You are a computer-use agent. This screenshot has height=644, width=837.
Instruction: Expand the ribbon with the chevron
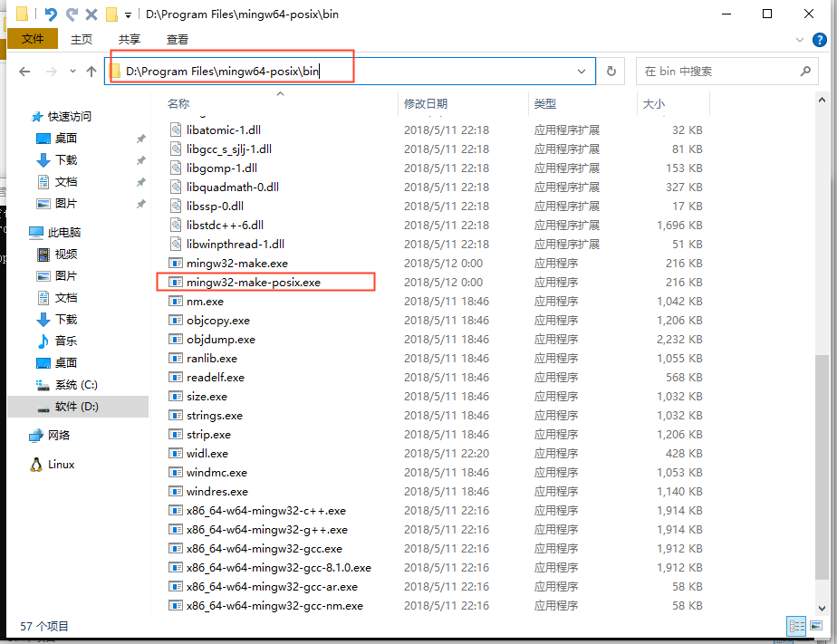click(x=800, y=40)
